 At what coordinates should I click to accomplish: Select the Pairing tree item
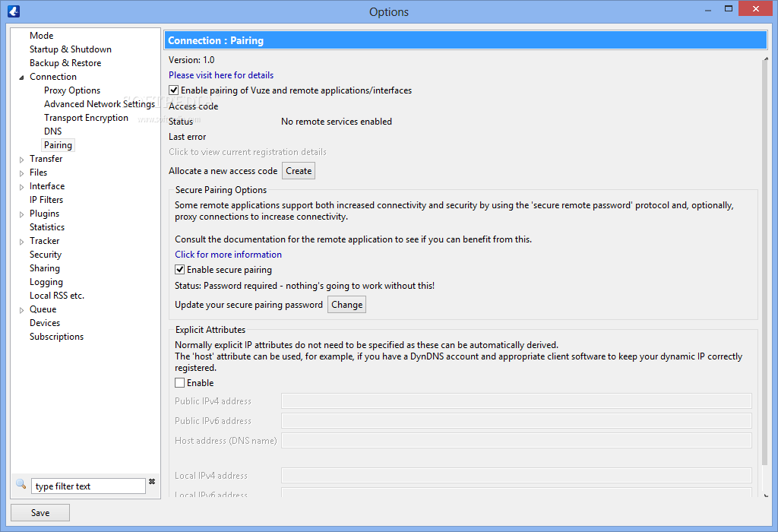(58, 145)
